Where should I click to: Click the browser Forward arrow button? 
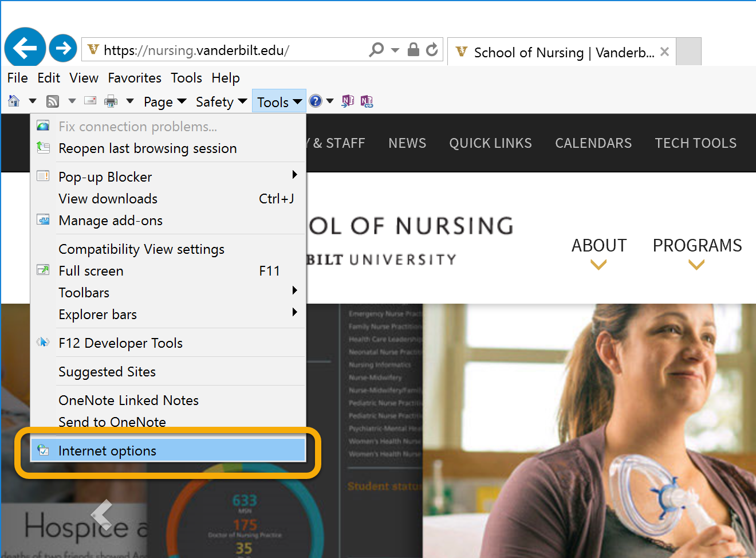(x=63, y=48)
